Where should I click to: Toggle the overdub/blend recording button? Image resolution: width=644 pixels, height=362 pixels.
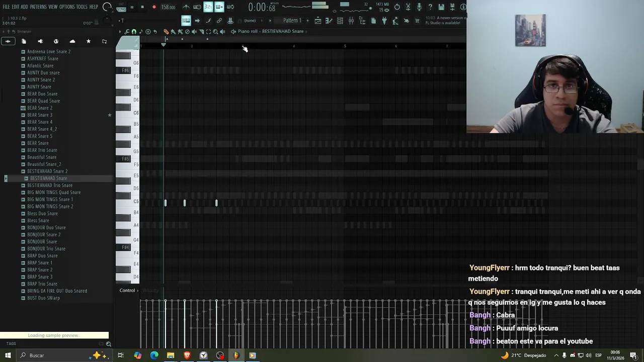(x=219, y=7)
